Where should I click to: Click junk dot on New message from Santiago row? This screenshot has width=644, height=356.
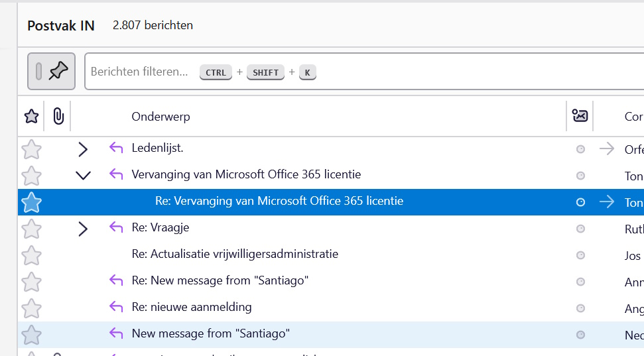coord(580,335)
